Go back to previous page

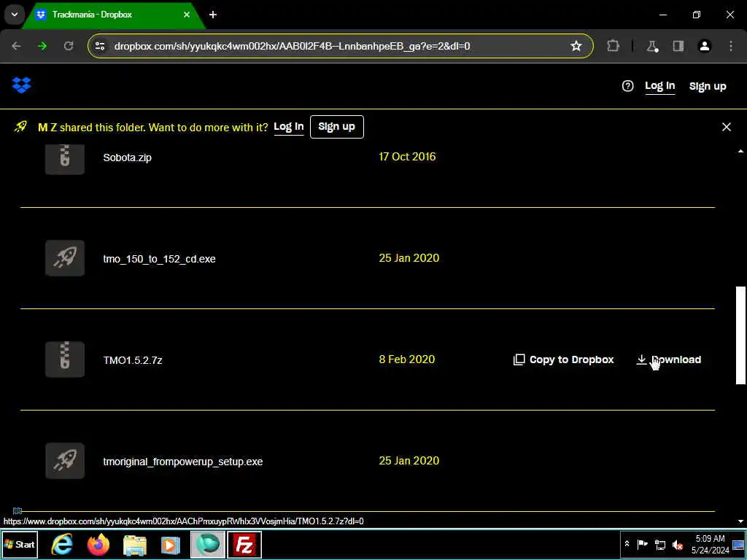[x=16, y=46]
